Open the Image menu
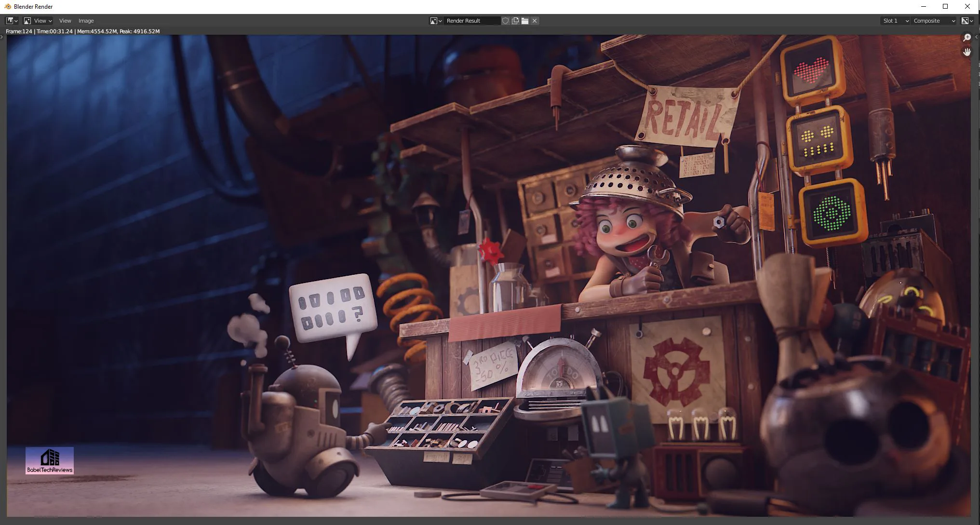 pos(86,21)
